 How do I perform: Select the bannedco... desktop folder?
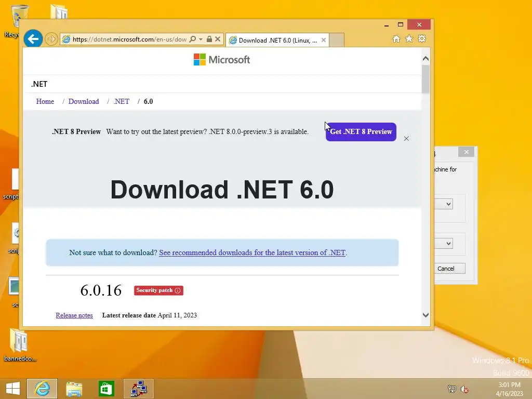20,345
